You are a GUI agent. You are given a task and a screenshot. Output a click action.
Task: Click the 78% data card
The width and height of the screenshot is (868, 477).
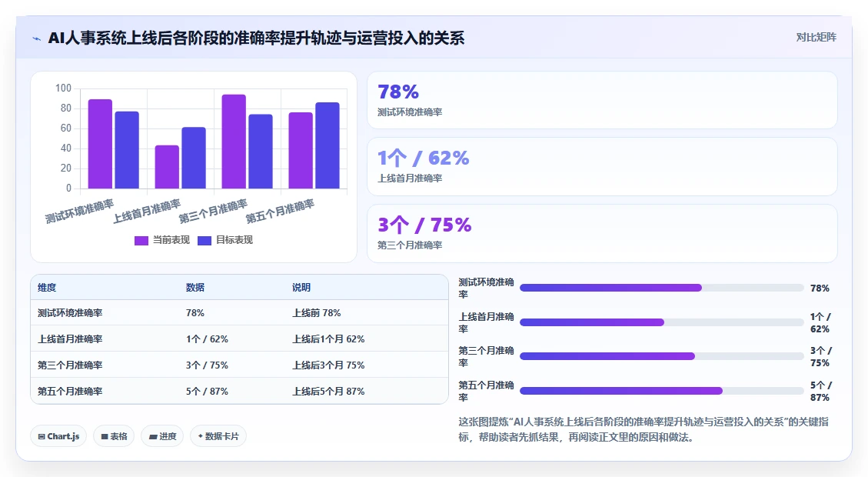point(602,100)
